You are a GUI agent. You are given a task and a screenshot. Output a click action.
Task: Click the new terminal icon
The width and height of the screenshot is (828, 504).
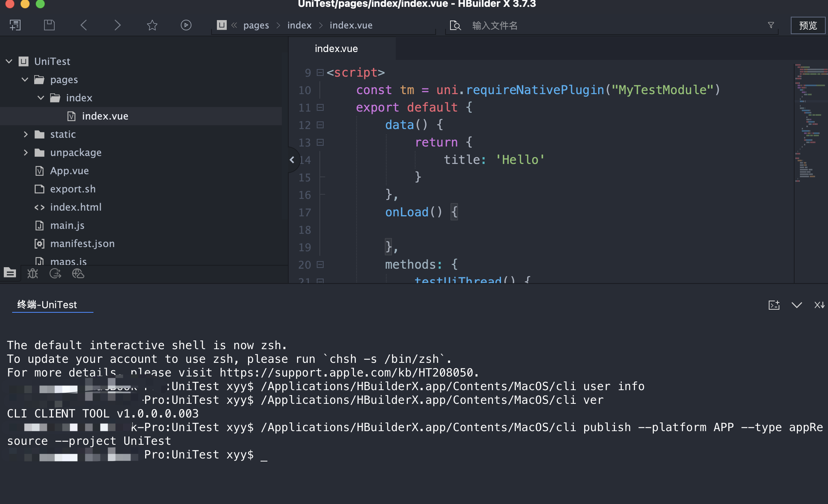pyautogui.click(x=774, y=305)
